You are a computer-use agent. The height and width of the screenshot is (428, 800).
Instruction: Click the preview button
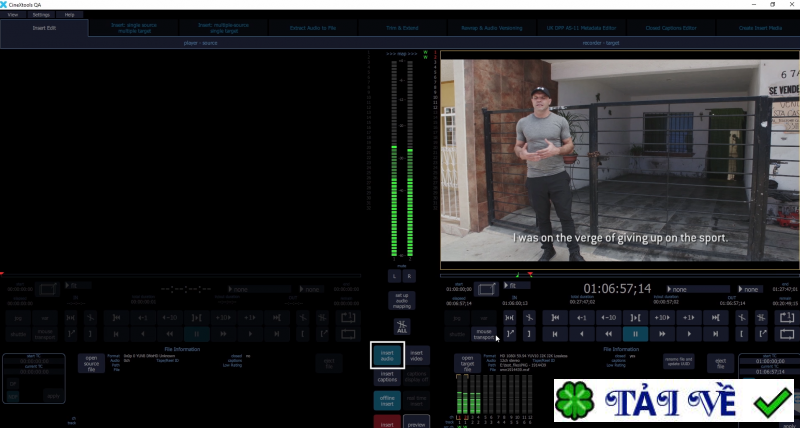click(416, 422)
